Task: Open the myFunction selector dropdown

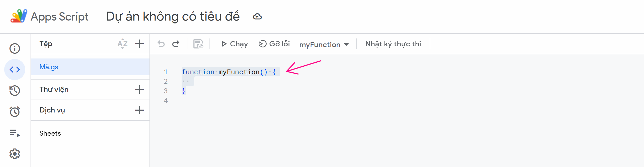Action: pos(324,44)
